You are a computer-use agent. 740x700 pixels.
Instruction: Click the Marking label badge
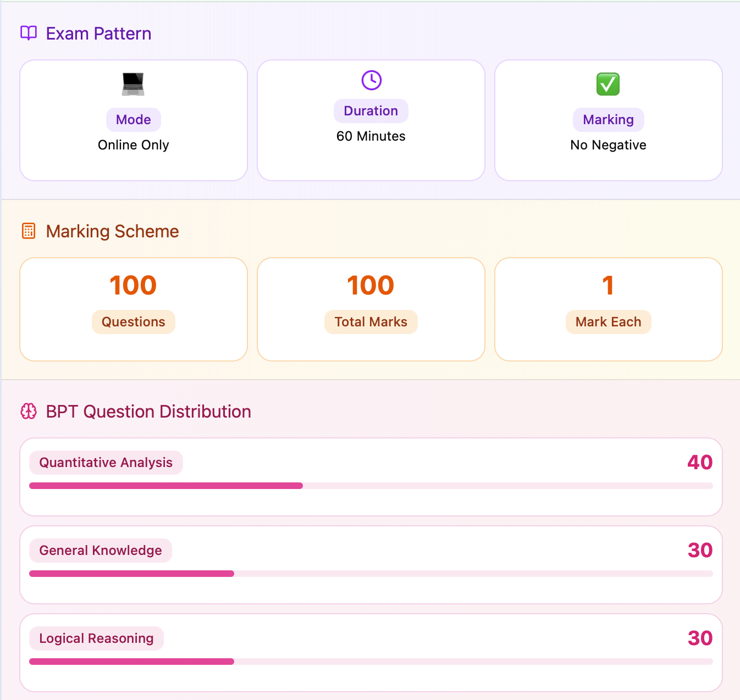click(x=609, y=120)
